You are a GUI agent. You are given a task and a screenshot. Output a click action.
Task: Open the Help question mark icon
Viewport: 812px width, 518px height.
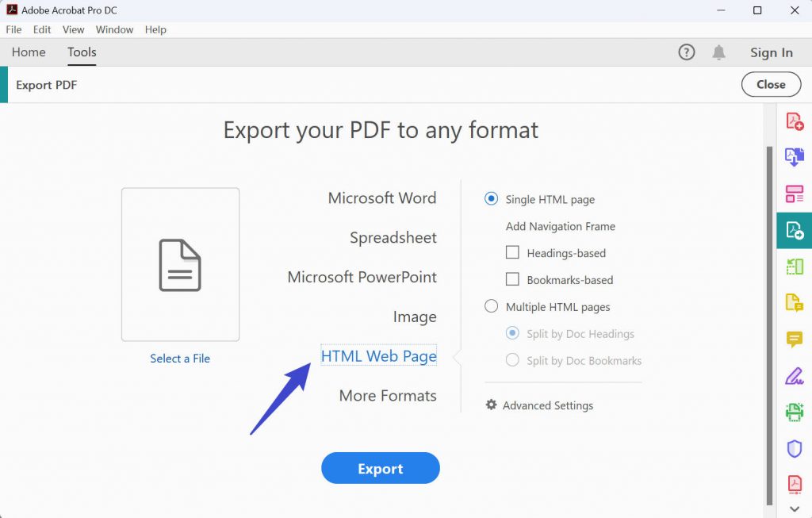[x=686, y=52]
